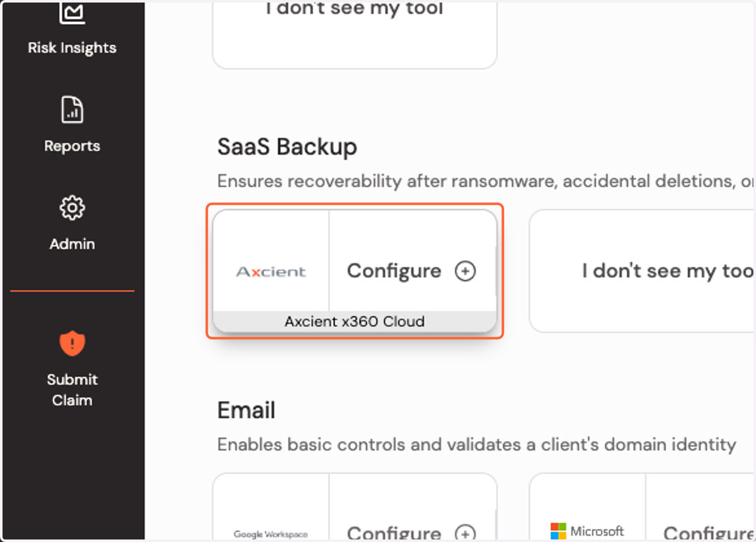Click the Risk Insights sidebar label
The height and width of the screenshot is (542, 756).
72,48
